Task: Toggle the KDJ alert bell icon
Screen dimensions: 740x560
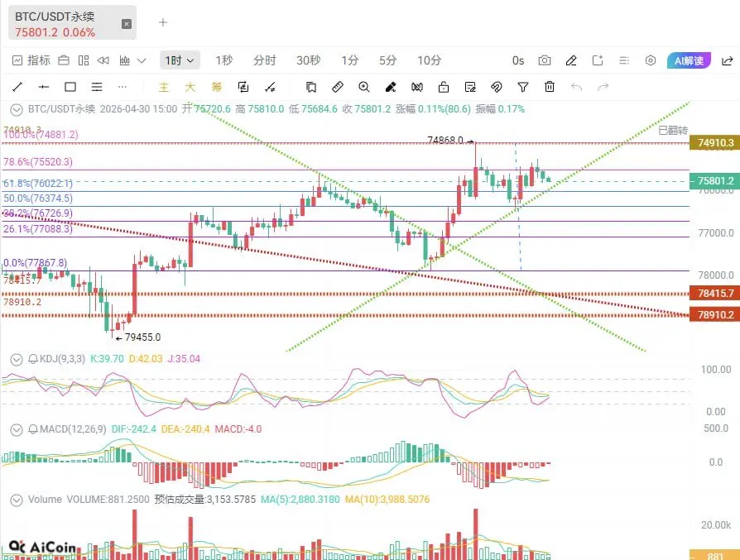Action: click(x=33, y=360)
